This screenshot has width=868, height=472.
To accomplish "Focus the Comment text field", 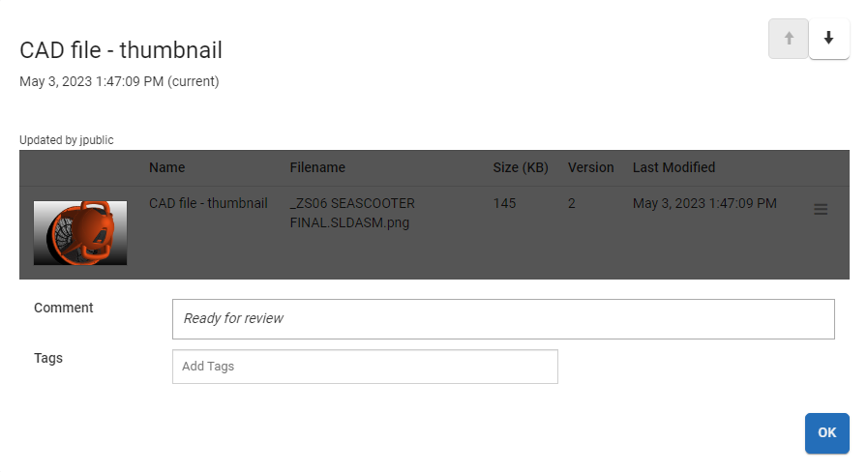I will [503, 318].
